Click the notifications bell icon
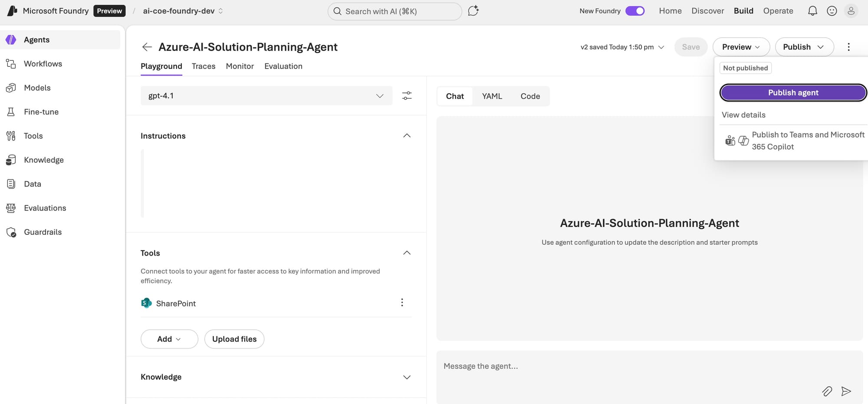 (x=812, y=11)
